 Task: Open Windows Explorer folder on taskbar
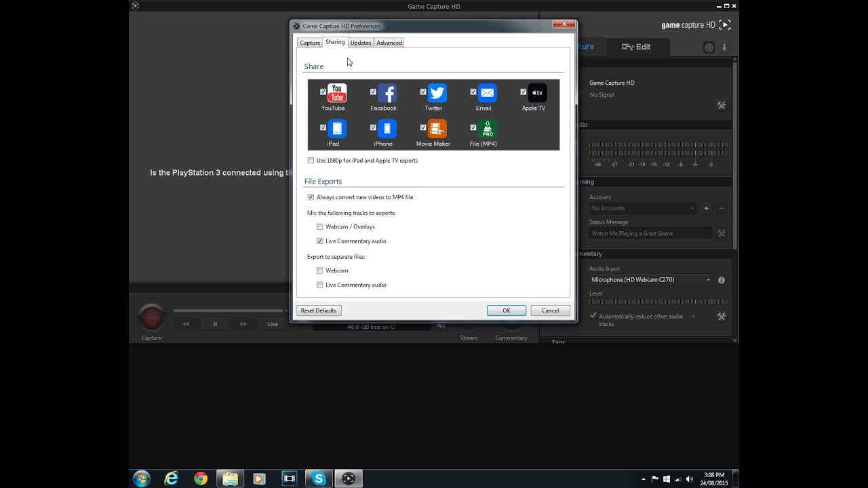(x=231, y=479)
